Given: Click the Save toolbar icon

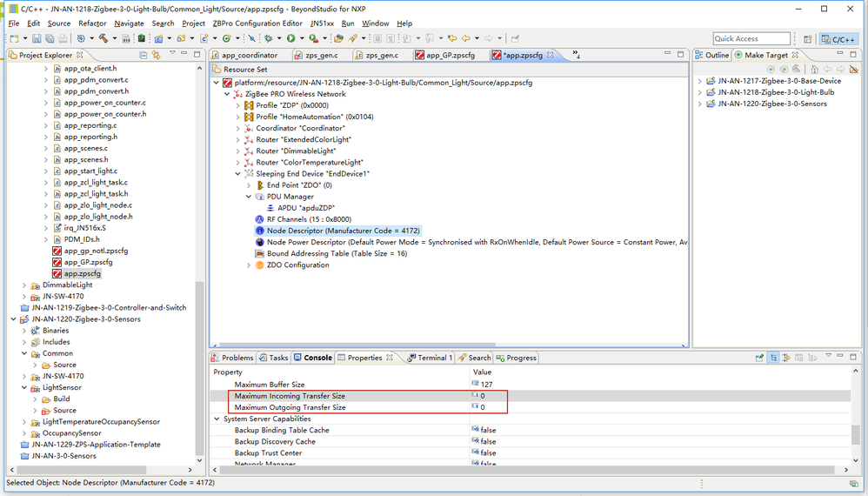Looking at the screenshot, I should pyautogui.click(x=37, y=39).
